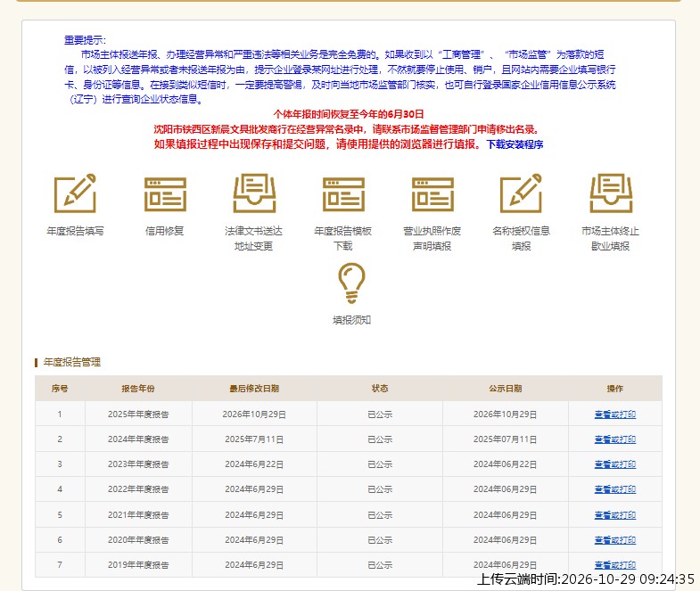Click the 2024年06月22日 publication date cell

pyautogui.click(x=506, y=464)
